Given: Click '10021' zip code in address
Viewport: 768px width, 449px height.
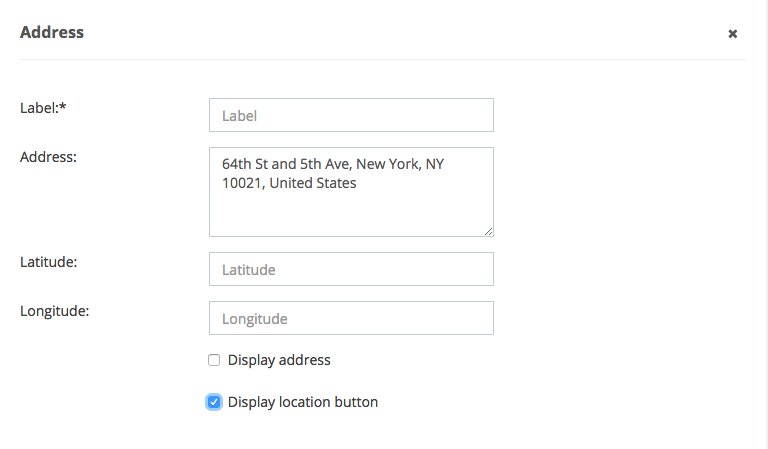Looking at the screenshot, I should (x=242, y=183).
